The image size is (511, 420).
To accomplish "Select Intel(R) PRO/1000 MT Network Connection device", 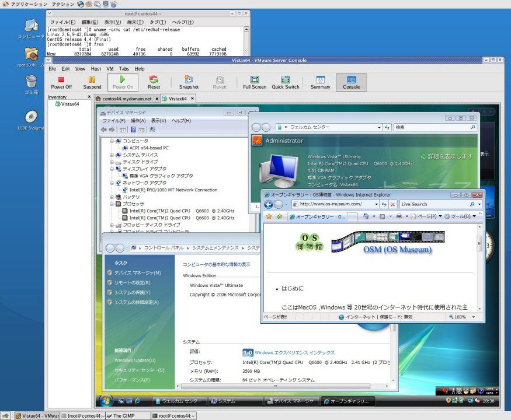I will (x=173, y=190).
